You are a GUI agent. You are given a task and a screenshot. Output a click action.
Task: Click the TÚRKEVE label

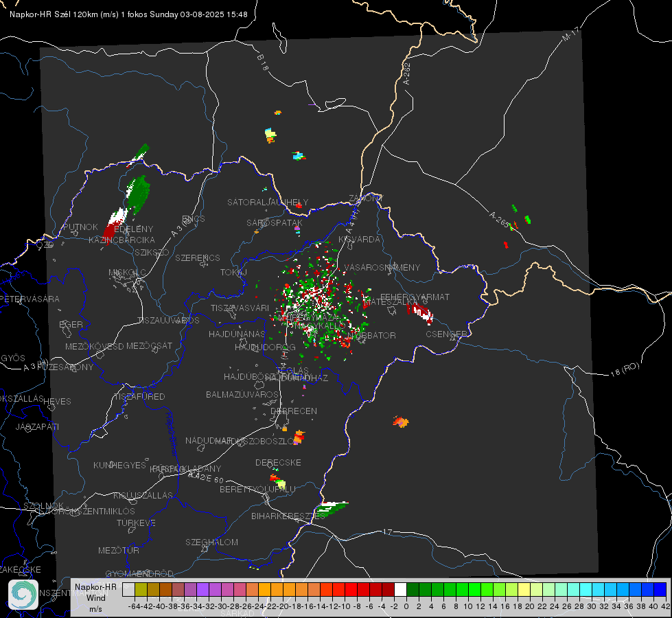tap(137, 523)
